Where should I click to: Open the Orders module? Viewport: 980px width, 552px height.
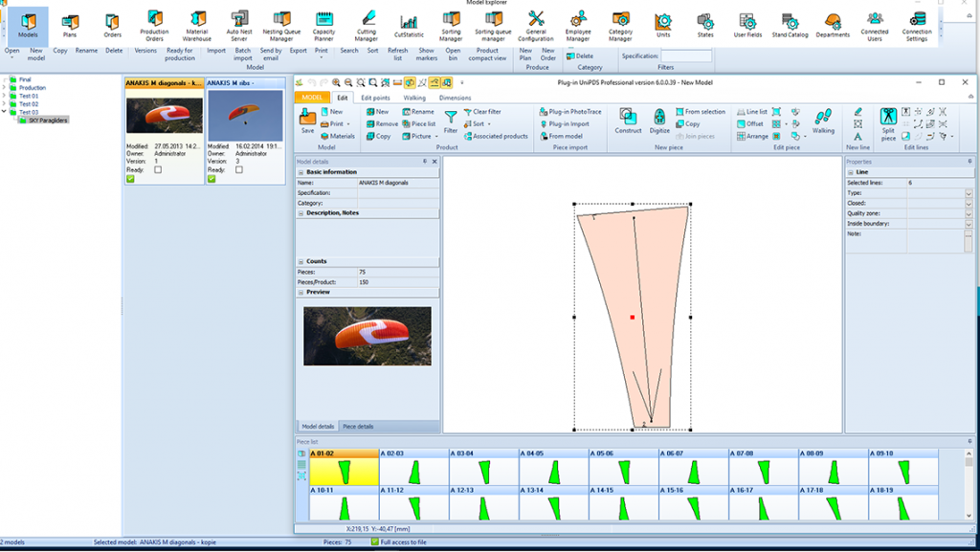click(x=113, y=25)
